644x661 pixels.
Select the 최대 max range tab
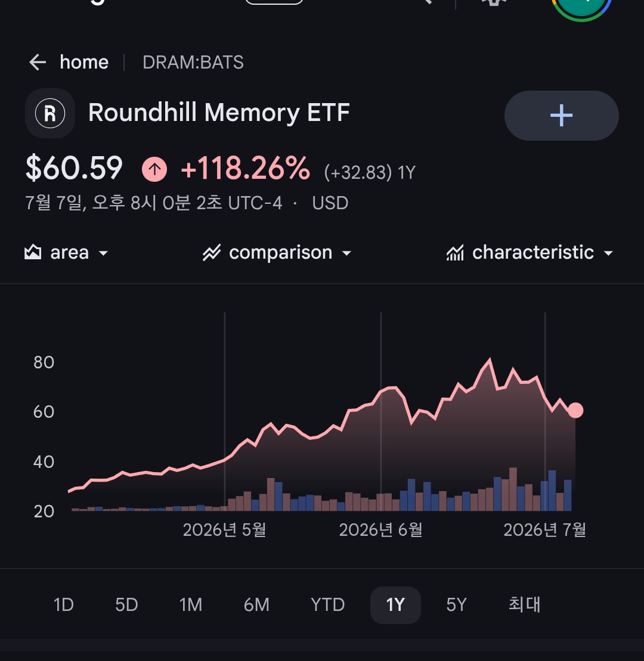pos(524,605)
